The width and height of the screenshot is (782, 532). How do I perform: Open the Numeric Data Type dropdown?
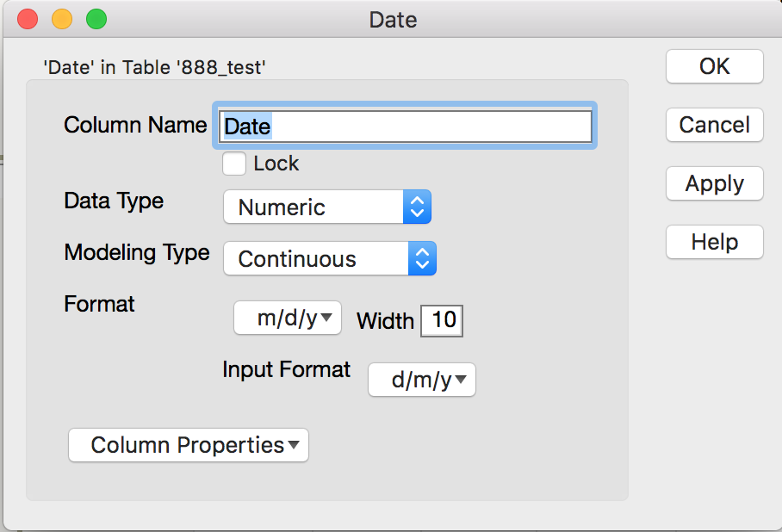[x=326, y=207]
